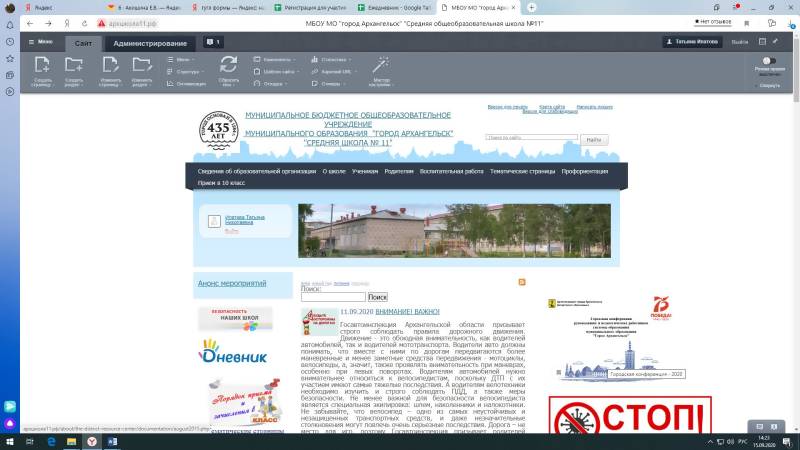Image resolution: width=800 pixels, height=450 pixels.
Task: Click the Поиск text field above news
Action: [332, 297]
